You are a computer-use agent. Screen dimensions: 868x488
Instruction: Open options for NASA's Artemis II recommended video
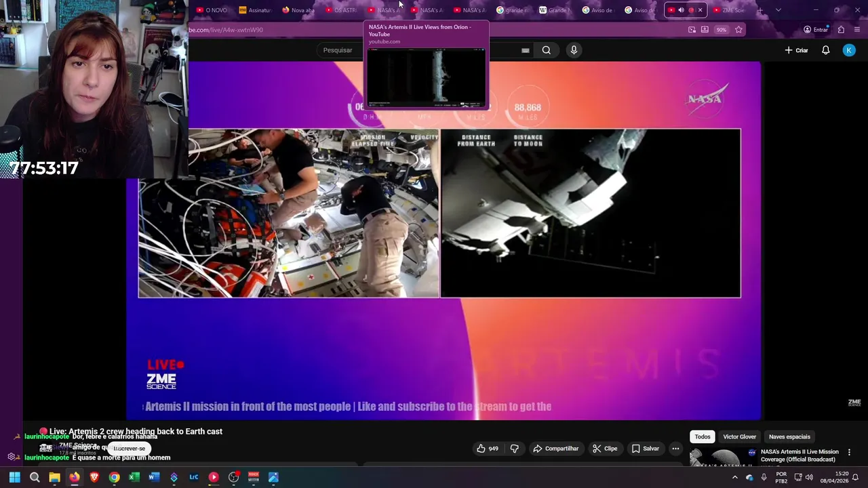tap(849, 452)
